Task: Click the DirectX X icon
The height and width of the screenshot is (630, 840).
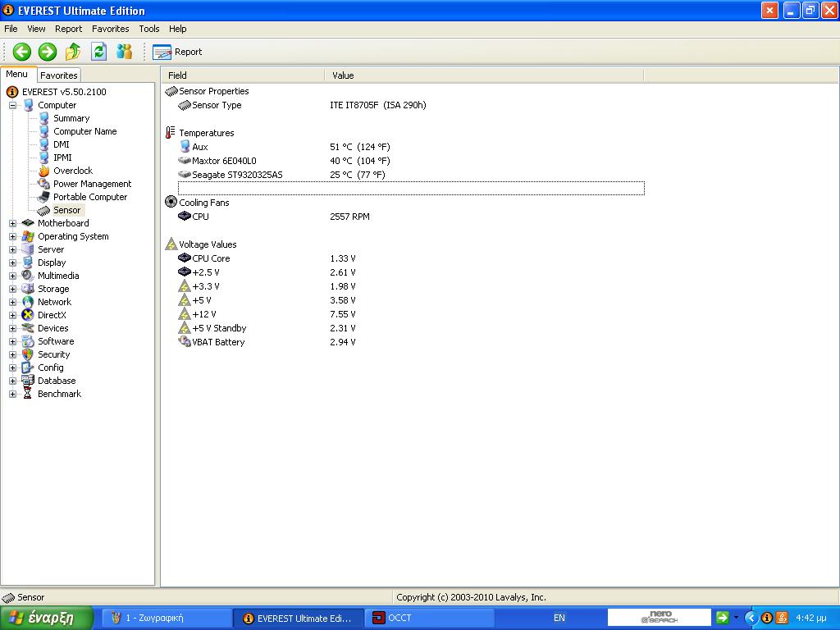Action: (x=28, y=315)
